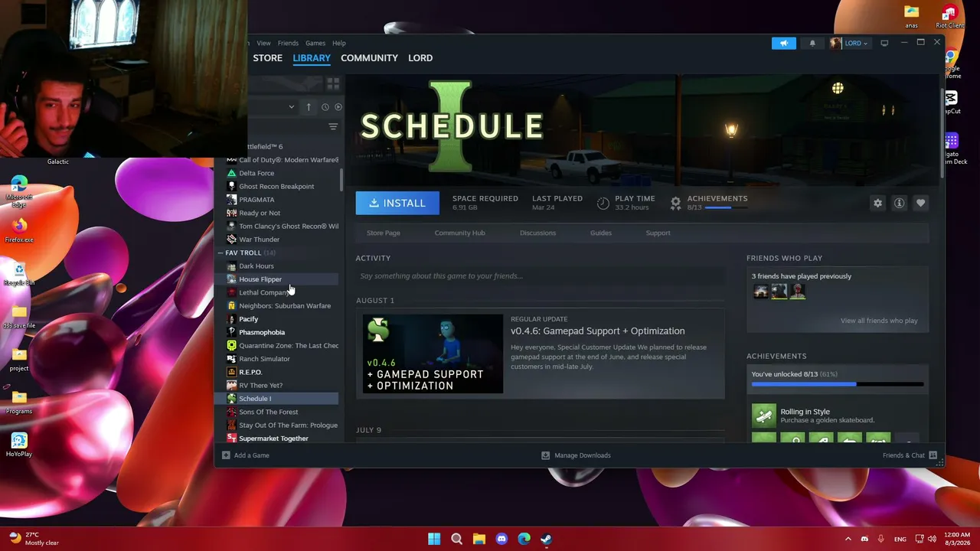Open the first friend's avatar

click(760, 291)
